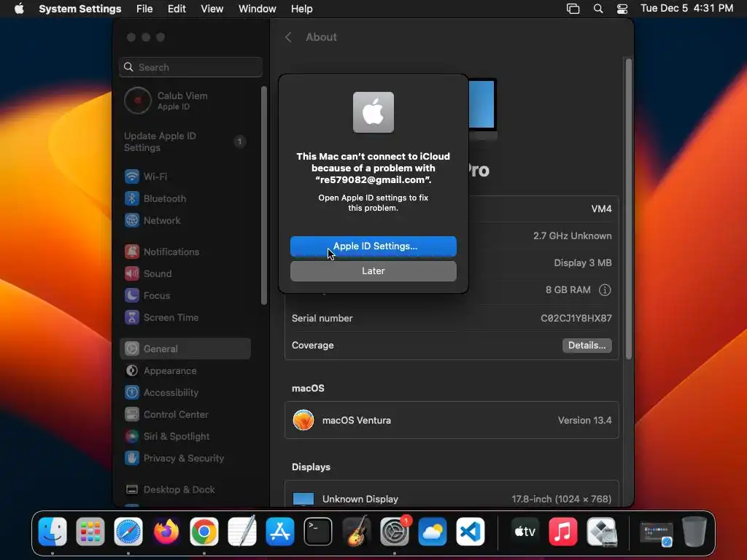Click the 17.8-inch (1024 × 768) text
The width and height of the screenshot is (747, 560).
pos(561,499)
